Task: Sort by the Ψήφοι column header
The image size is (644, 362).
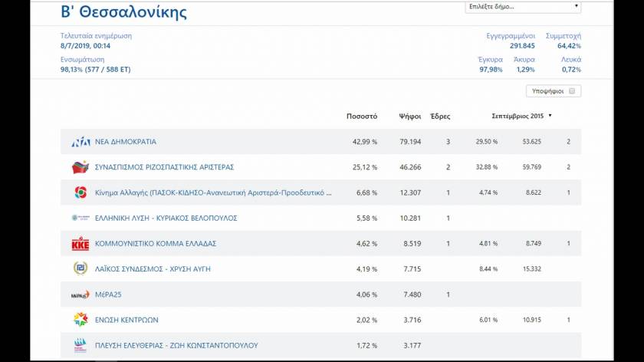Action: (409, 117)
